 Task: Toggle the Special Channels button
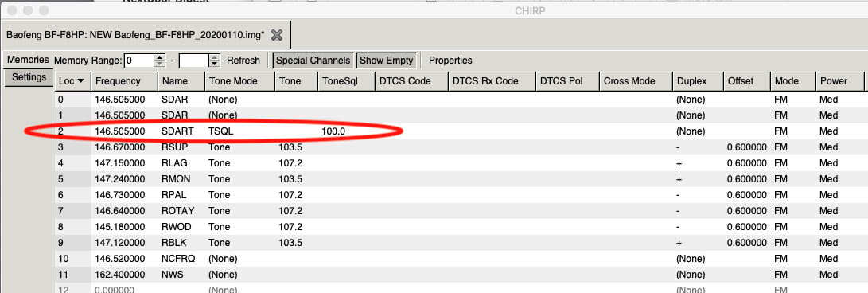click(x=313, y=61)
